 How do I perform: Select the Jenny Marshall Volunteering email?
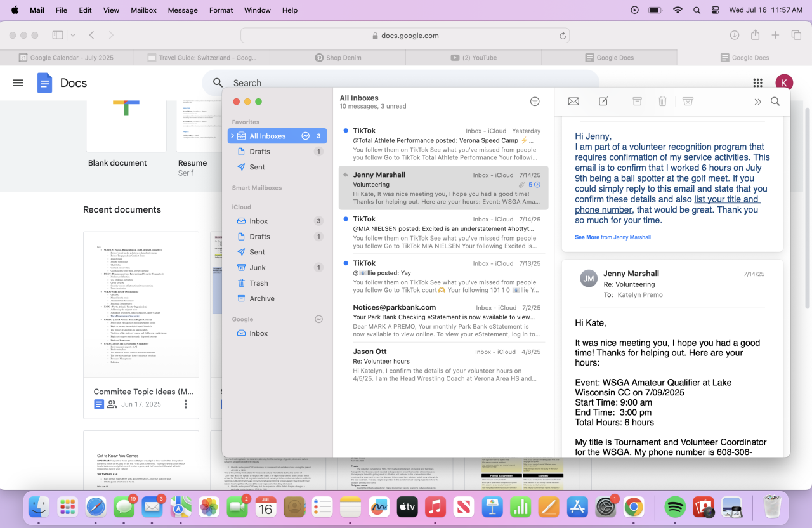[x=443, y=188]
